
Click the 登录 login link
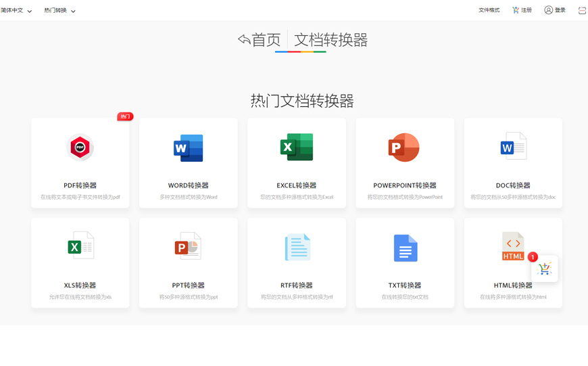click(x=560, y=10)
